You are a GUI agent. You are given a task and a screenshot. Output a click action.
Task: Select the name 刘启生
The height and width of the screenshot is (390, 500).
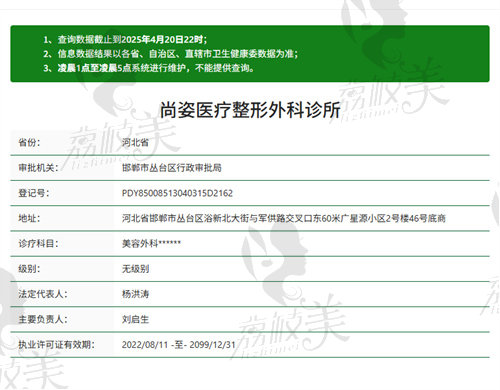click(135, 319)
